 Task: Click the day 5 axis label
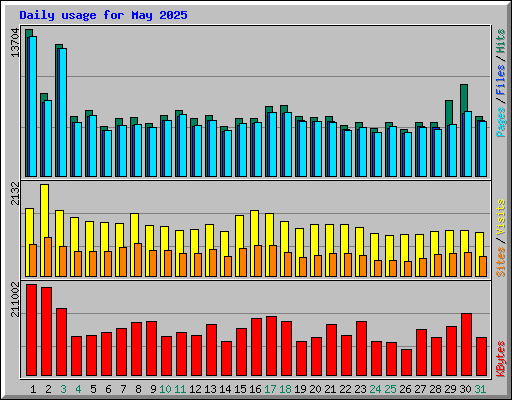(x=93, y=389)
